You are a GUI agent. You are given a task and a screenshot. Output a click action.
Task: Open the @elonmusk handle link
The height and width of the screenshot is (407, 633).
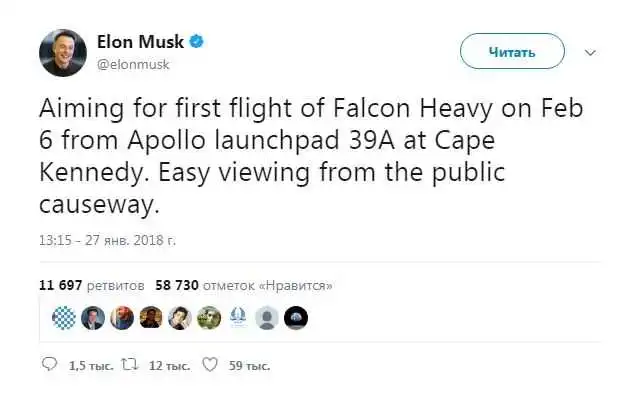click(134, 63)
